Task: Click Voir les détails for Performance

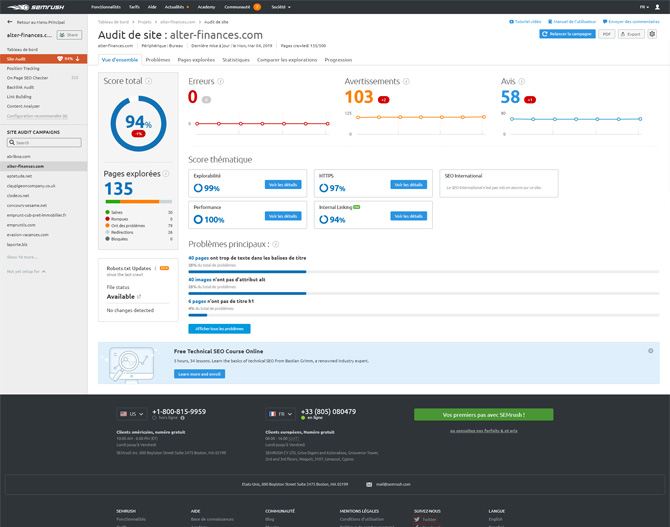Action: pyautogui.click(x=283, y=216)
